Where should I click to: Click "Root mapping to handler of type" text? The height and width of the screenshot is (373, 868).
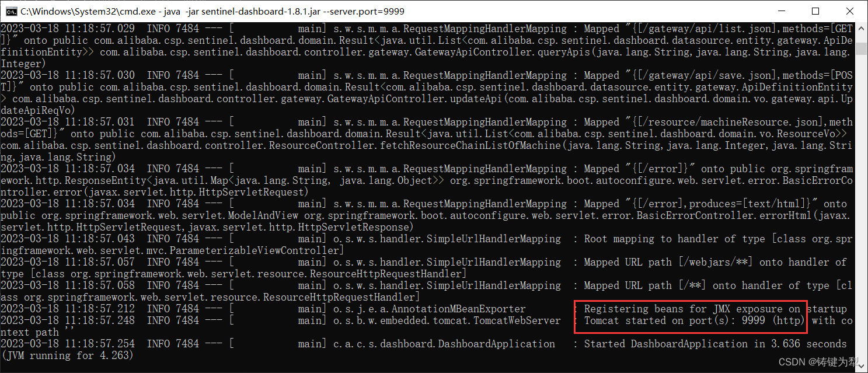point(675,239)
